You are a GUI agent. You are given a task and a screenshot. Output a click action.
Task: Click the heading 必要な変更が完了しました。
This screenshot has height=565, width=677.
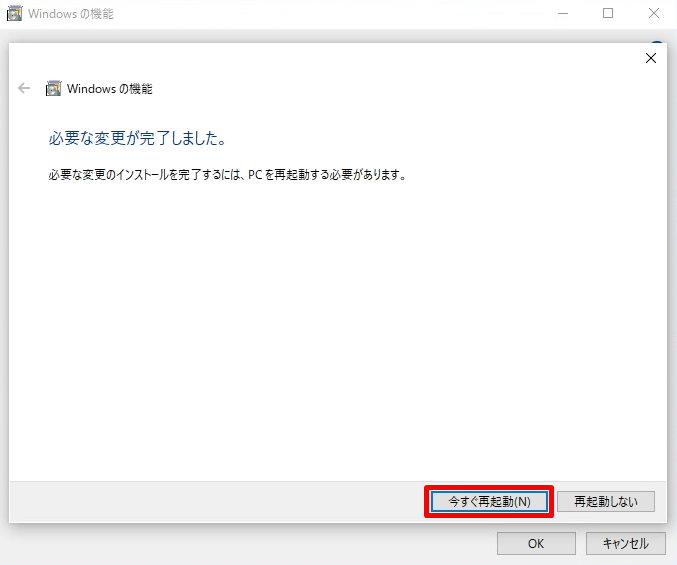pyautogui.click(x=137, y=138)
